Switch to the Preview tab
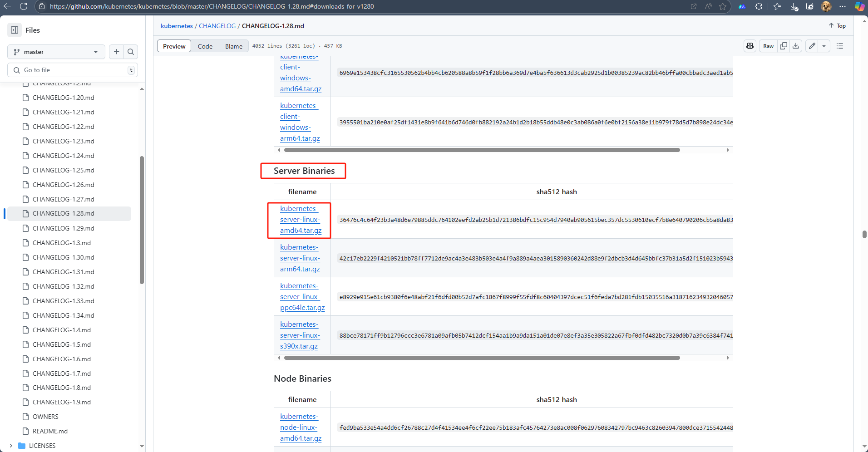Screen dimensions: 868x452 point(174,46)
